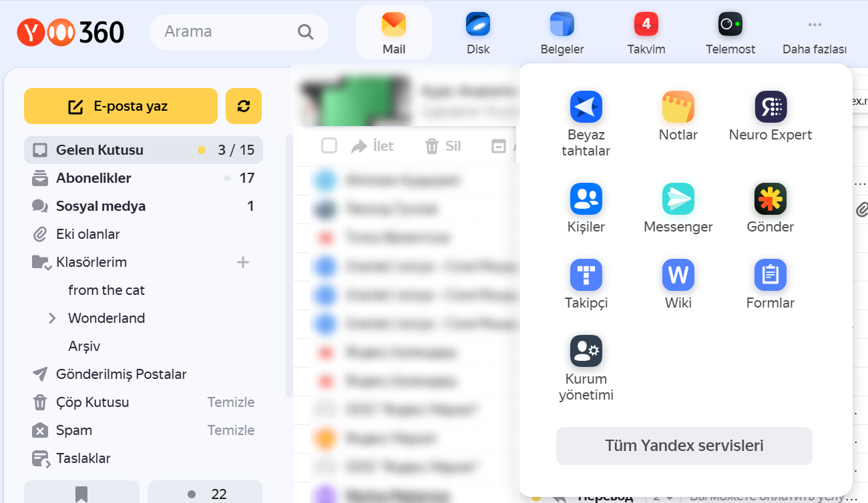
Task: Open the Daha fazlası more menu
Action: pos(814,33)
